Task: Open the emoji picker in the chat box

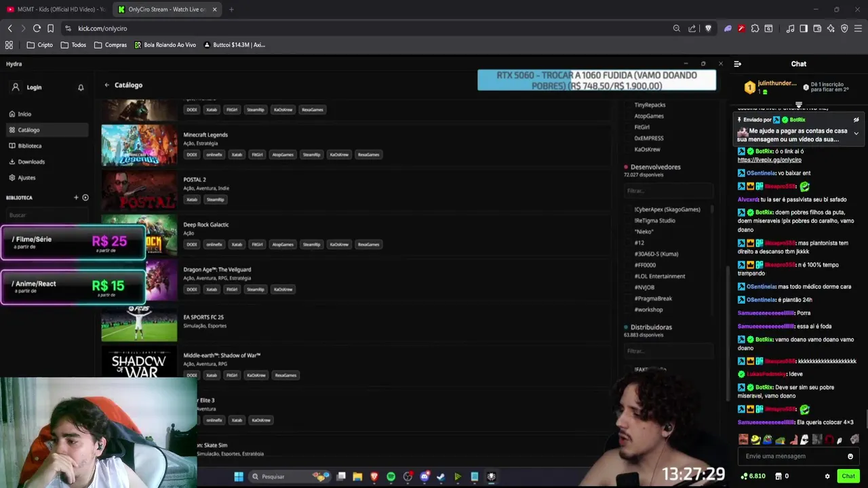Action: (850, 456)
